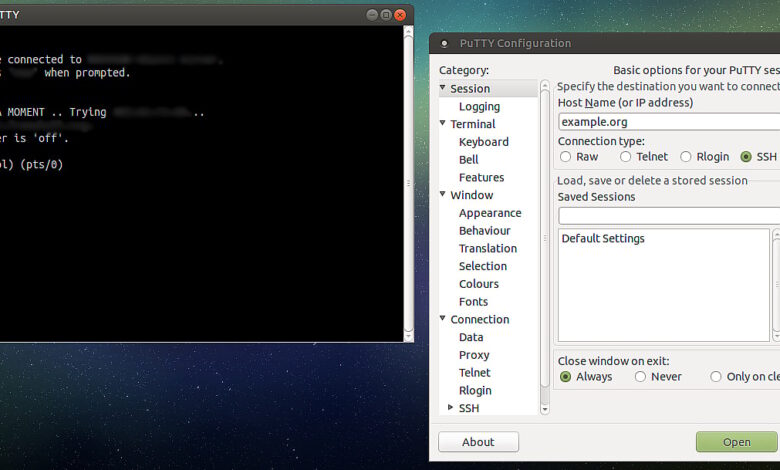Open SSH settings in category tree
The height and width of the screenshot is (470, 780).
click(469, 408)
